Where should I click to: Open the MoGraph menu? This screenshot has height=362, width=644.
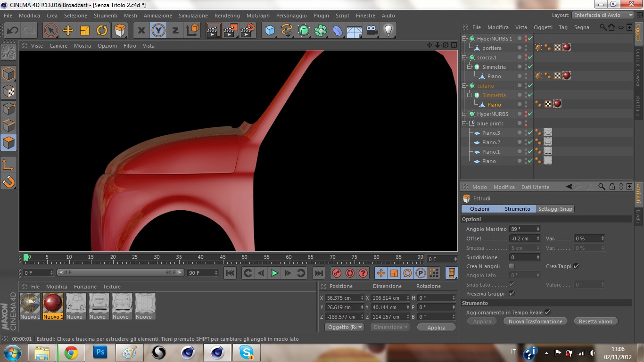pos(258,16)
